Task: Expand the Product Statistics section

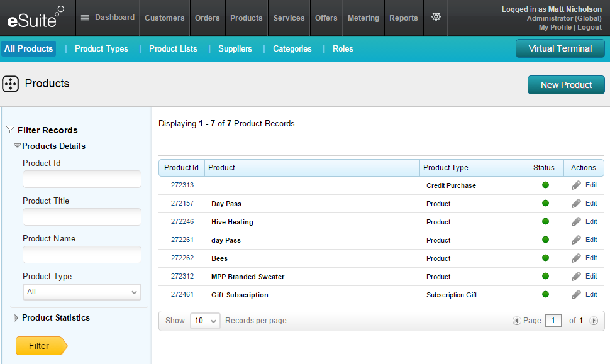Action: pos(16,318)
